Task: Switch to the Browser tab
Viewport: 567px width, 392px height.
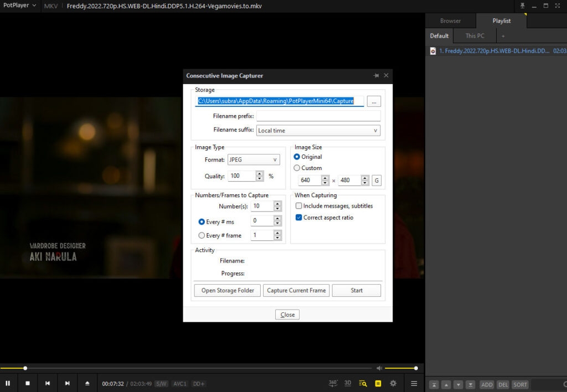Action: tap(450, 20)
